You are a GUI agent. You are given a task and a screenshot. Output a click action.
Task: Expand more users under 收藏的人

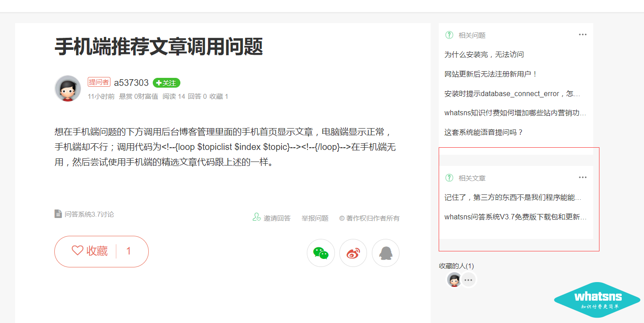pos(468,280)
